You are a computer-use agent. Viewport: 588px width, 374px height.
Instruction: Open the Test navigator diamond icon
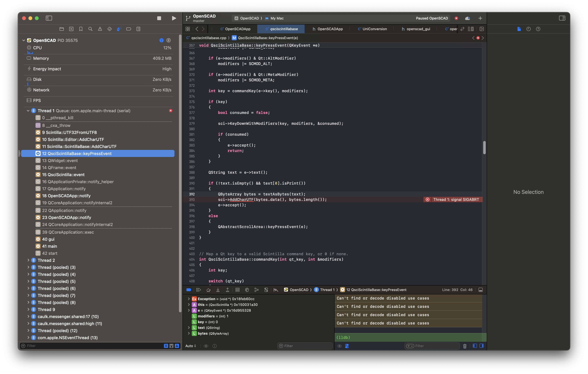(x=109, y=29)
